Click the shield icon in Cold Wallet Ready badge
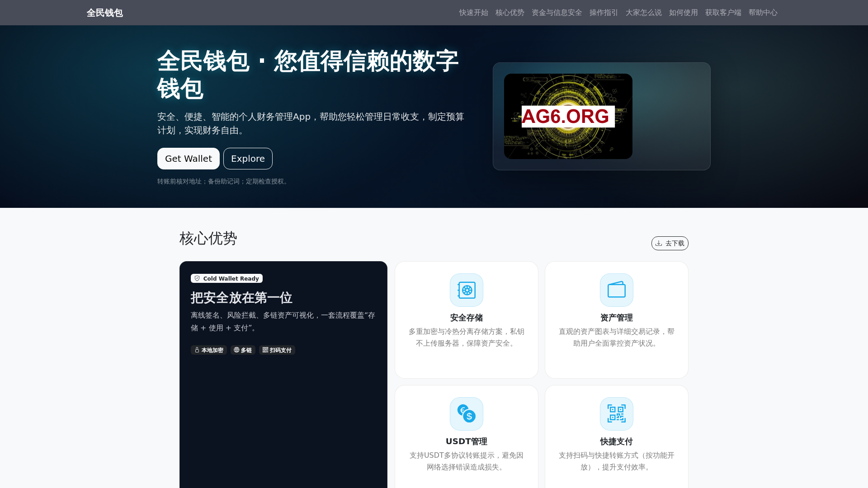Viewport: 868px width, 488px height. click(197, 278)
